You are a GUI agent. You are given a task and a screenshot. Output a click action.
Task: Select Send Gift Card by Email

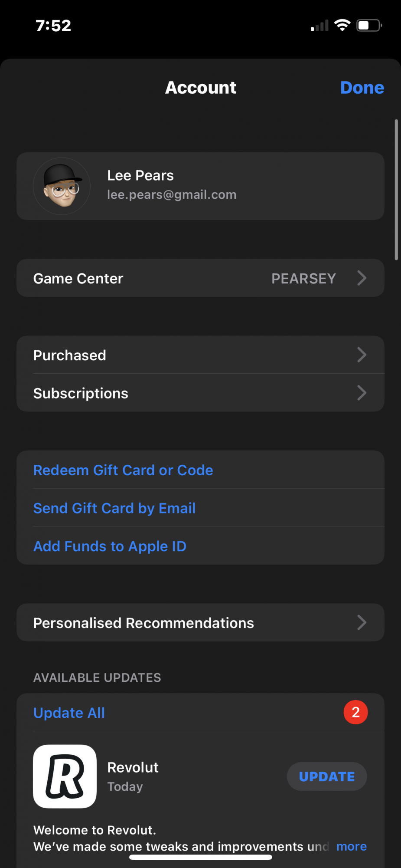coord(114,508)
